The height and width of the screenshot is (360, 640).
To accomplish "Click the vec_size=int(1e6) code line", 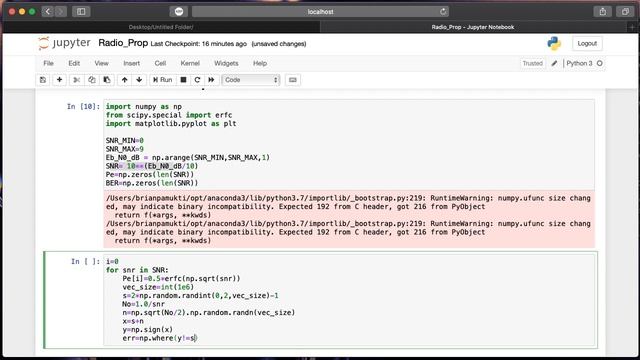I will tap(158, 287).
